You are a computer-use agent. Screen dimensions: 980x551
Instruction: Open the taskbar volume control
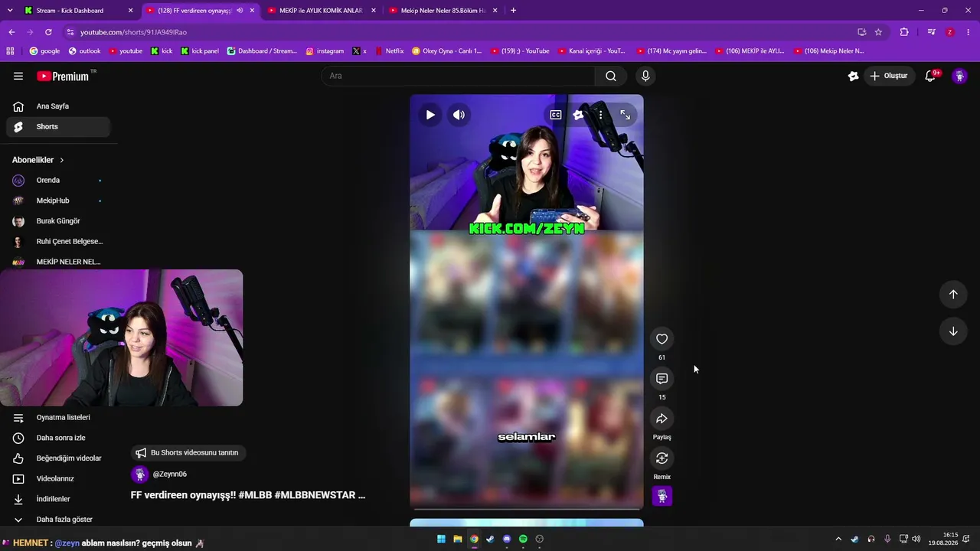point(916,539)
